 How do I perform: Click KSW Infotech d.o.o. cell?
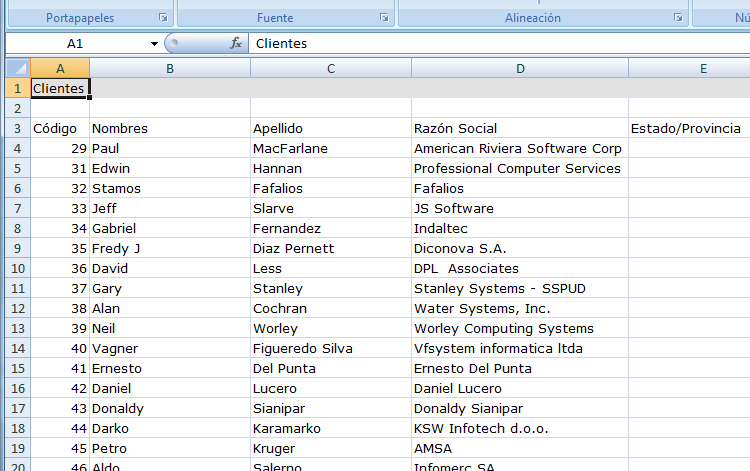(520, 428)
